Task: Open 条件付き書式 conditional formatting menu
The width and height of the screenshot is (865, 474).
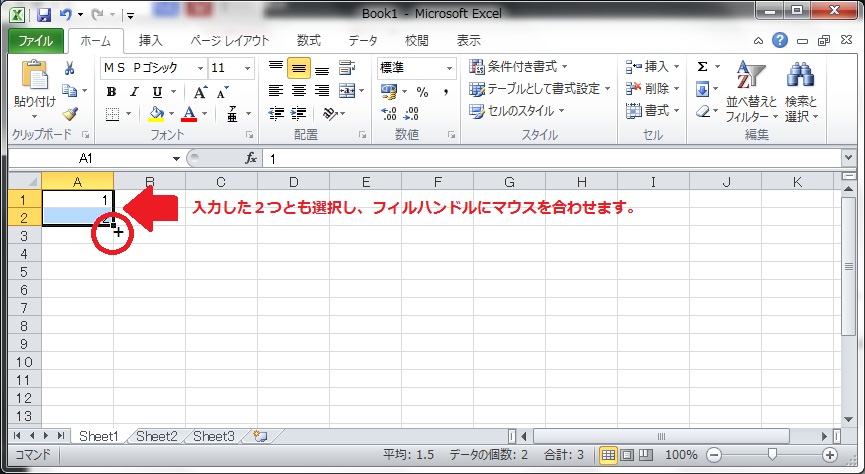Action: coord(518,67)
